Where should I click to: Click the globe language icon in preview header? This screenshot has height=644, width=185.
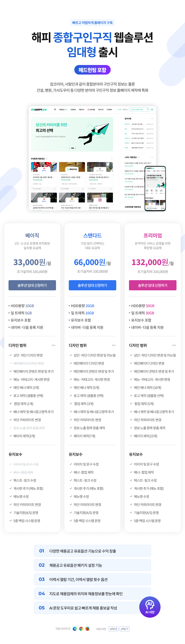pos(152,109)
